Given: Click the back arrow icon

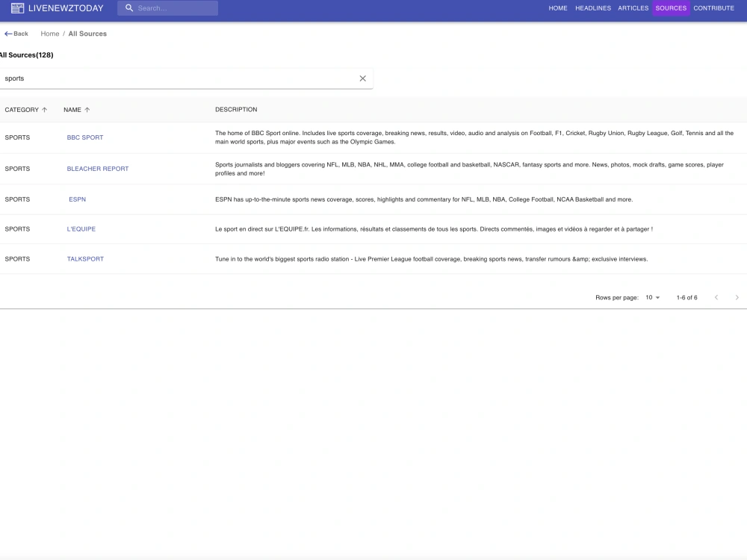Looking at the screenshot, I should pos(8,34).
